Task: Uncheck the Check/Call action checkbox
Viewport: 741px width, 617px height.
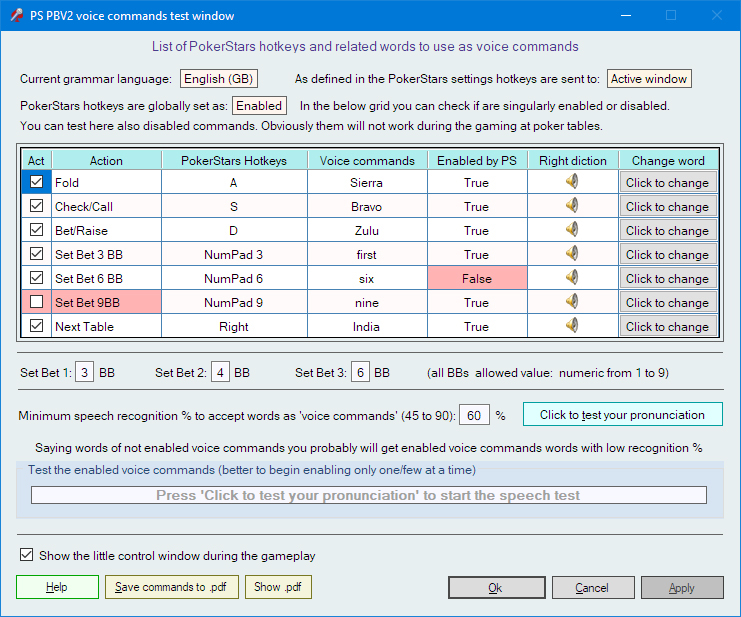Action: pos(36,206)
